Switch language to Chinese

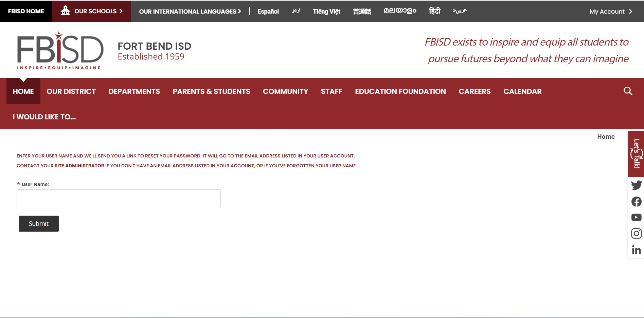click(x=362, y=12)
